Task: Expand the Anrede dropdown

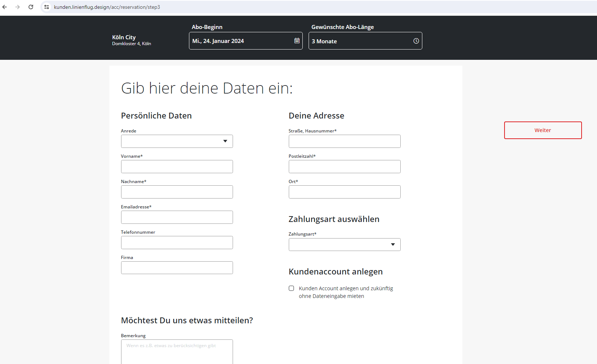Action: (x=177, y=141)
